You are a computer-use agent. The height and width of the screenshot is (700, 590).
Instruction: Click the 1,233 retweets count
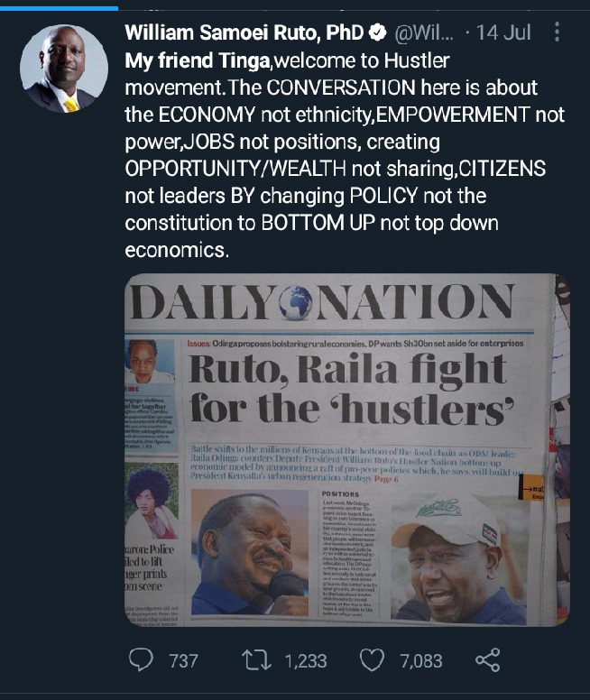click(306, 660)
